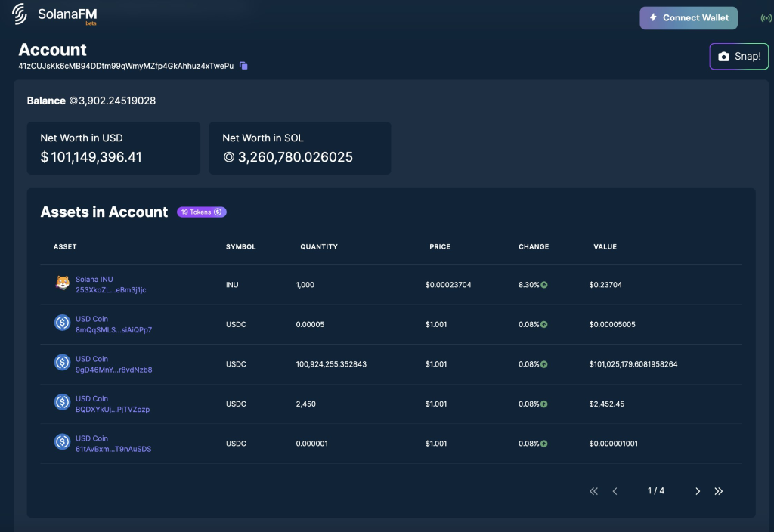The height and width of the screenshot is (532, 774).
Task: Click value $0.23704 cell
Action: click(x=605, y=285)
